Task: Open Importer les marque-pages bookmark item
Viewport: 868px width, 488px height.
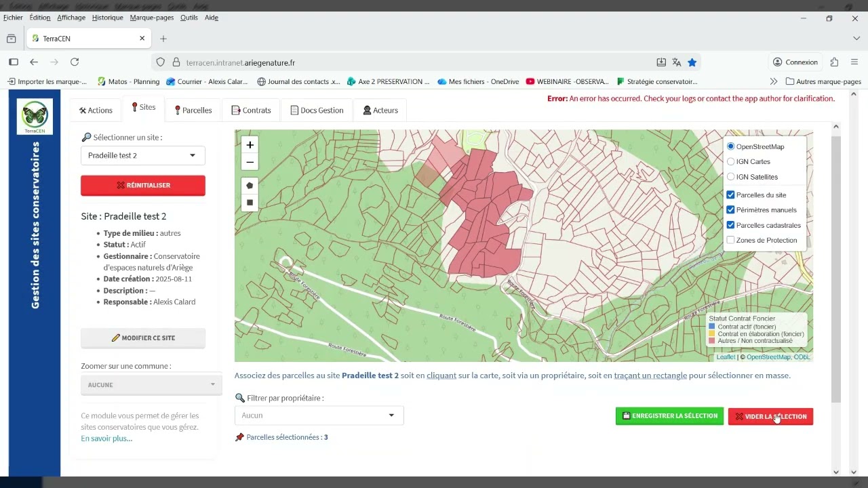Action: (x=47, y=81)
